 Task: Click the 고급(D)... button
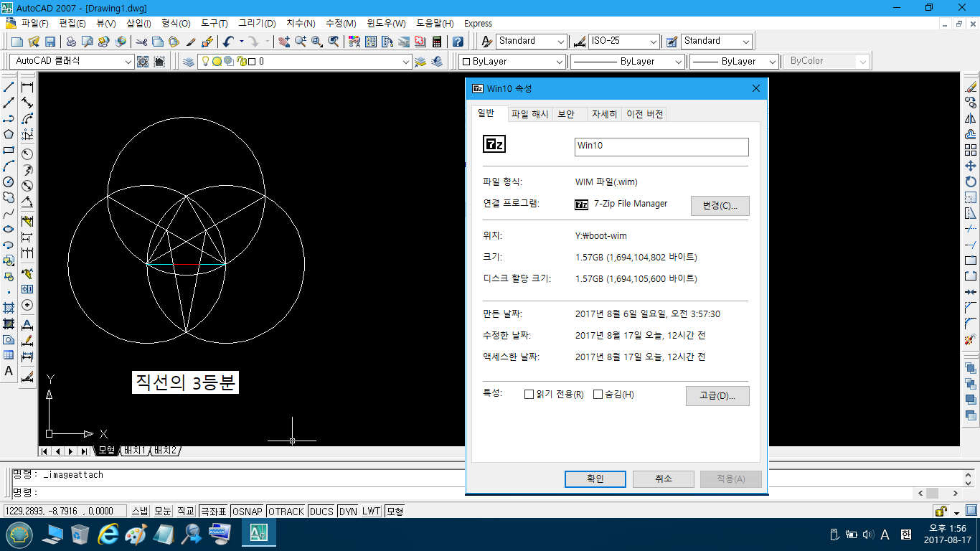pos(717,396)
